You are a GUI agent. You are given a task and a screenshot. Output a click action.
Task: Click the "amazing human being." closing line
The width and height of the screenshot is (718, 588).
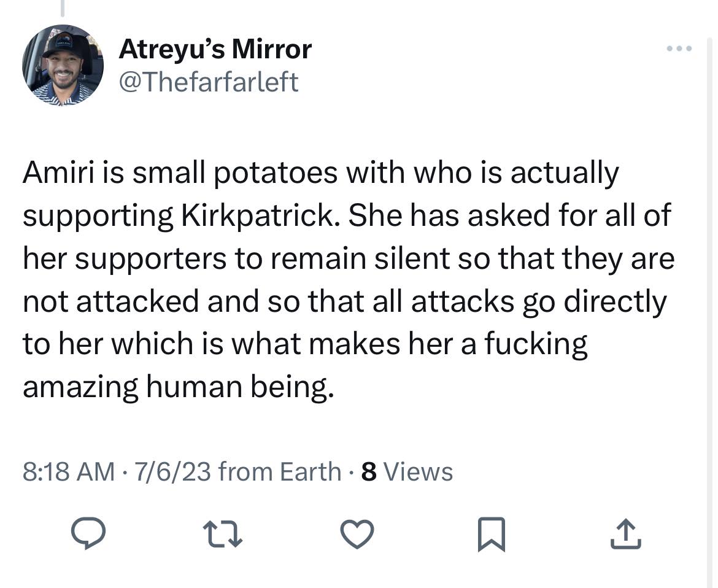[179, 387]
